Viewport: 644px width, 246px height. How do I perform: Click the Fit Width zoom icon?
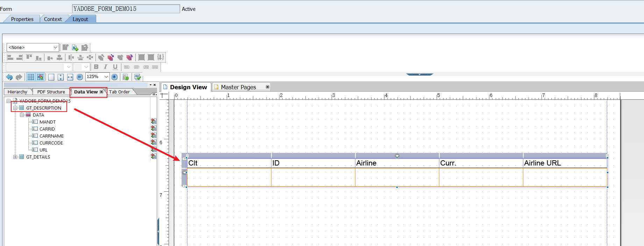(70, 77)
